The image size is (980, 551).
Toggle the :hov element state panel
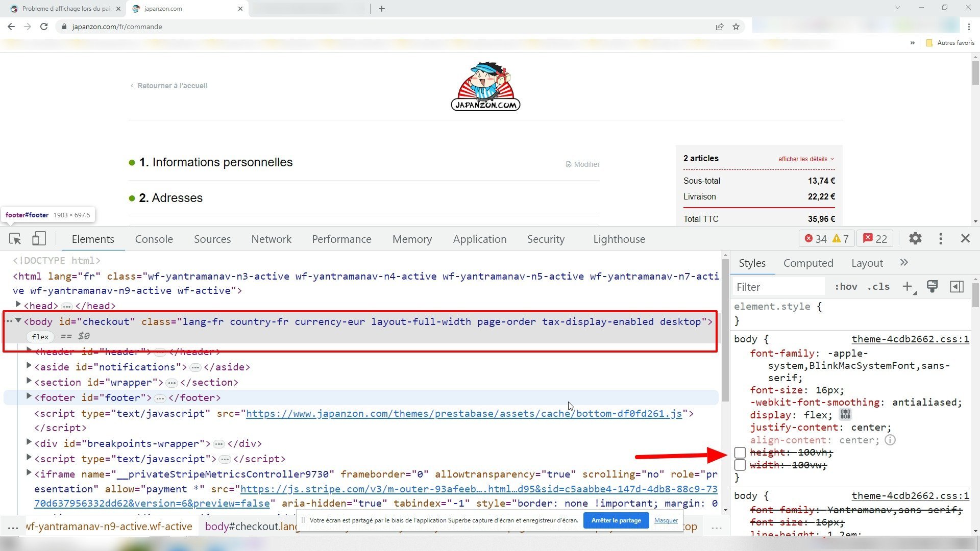pyautogui.click(x=846, y=287)
